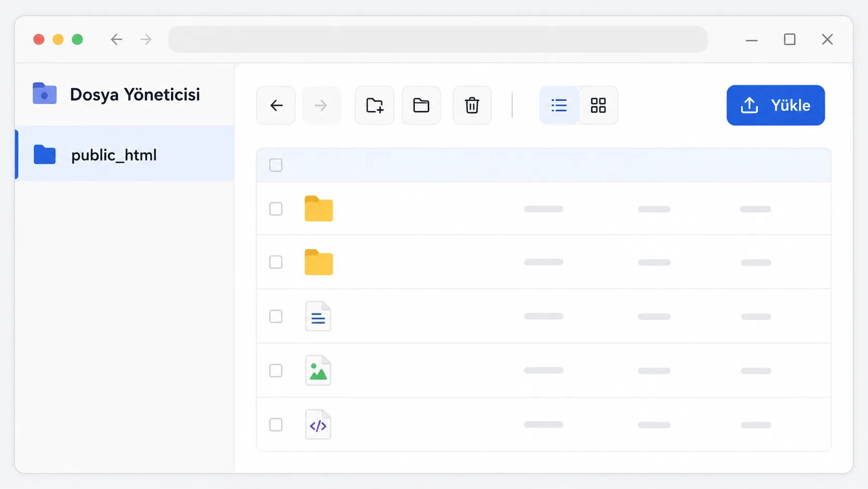Maximize the window with the square icon
The width and height of the screenshot is (868, 489).
tap(790, 39)
